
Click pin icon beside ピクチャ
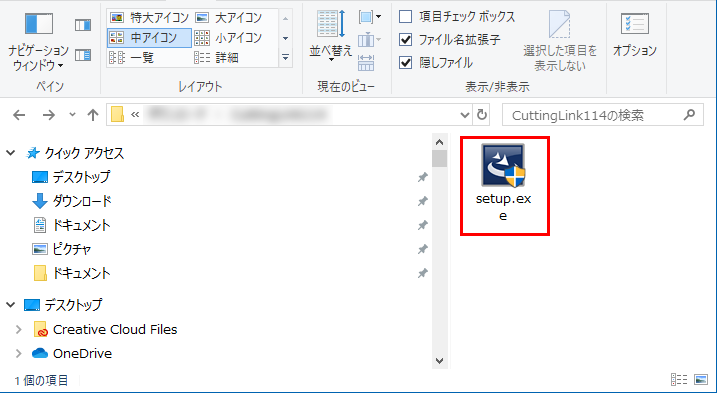click(423, 249)
